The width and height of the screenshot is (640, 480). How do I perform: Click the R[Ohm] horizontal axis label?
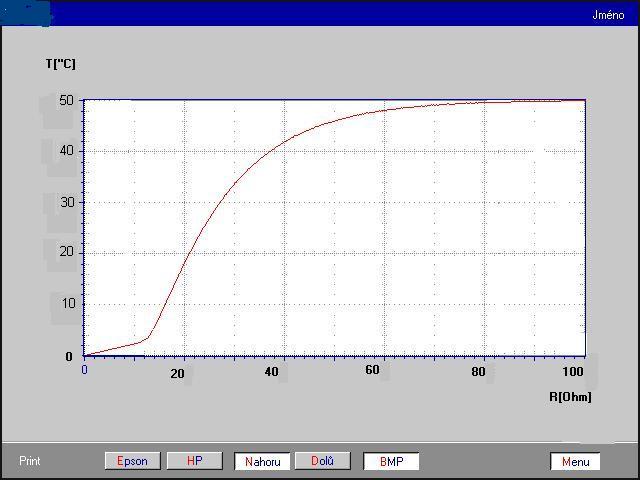(570, 397)
